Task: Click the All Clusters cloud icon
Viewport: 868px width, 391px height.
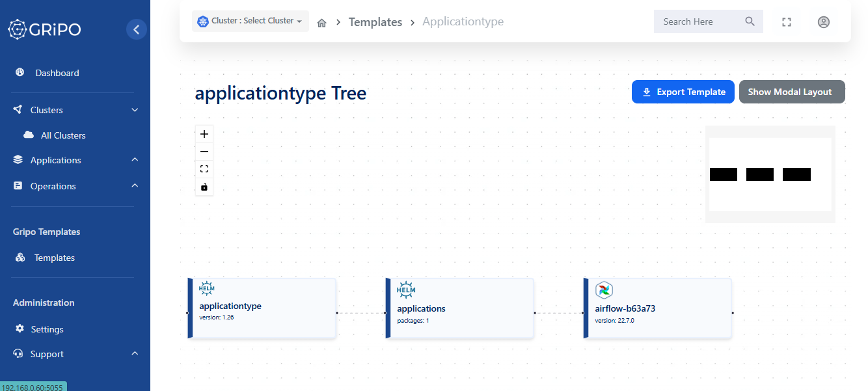Action: [29, 135]
